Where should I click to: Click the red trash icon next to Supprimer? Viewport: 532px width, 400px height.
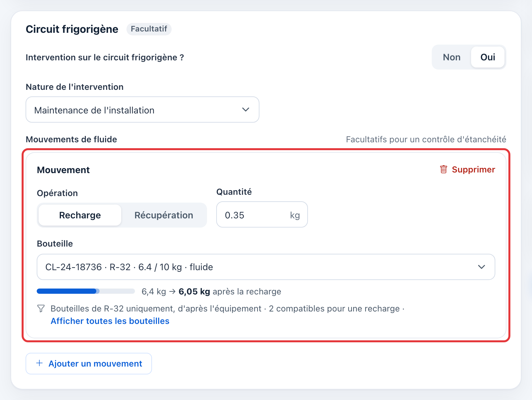[x=444, y=170]
